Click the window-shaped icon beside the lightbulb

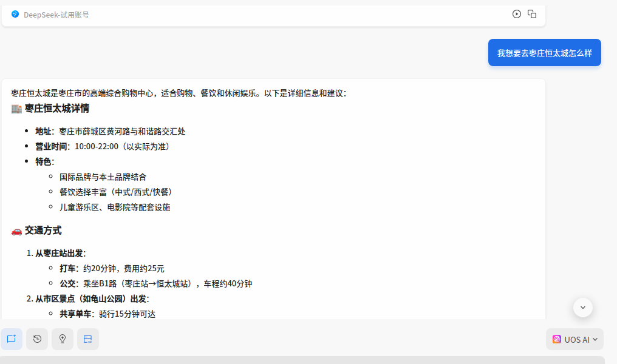coord(87,339)
